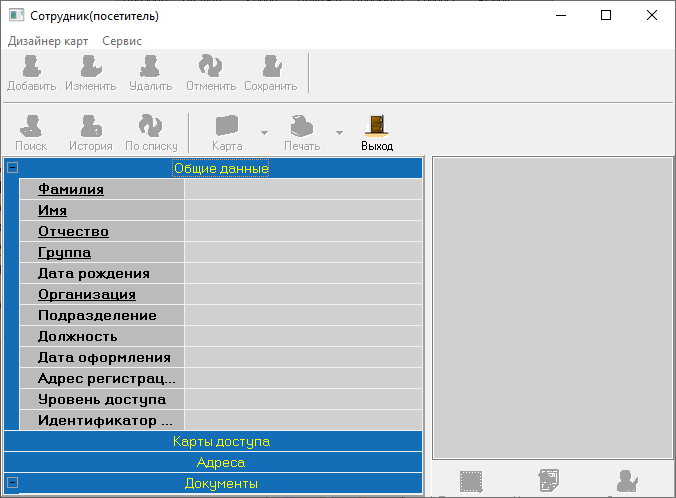This screenshot has height=498, width=676.
Task: Click the Группа value field
Action: (303, 252)
